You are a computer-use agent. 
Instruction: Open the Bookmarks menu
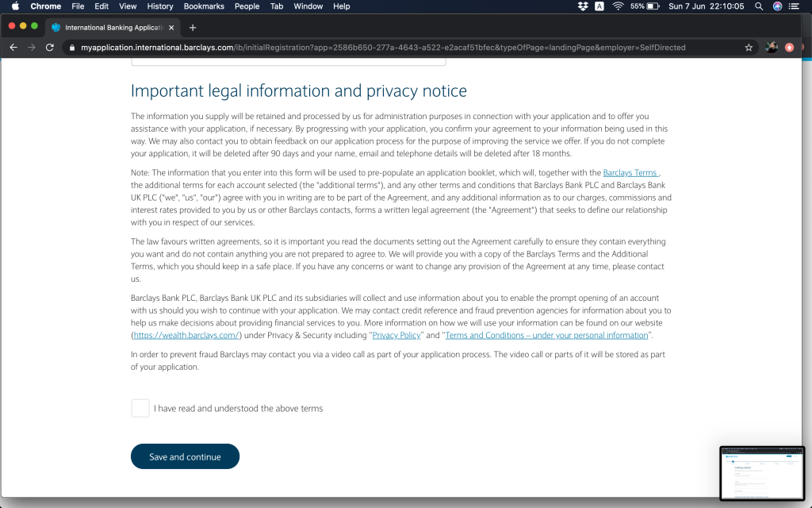pyautogui.click(x=203, y=6)
